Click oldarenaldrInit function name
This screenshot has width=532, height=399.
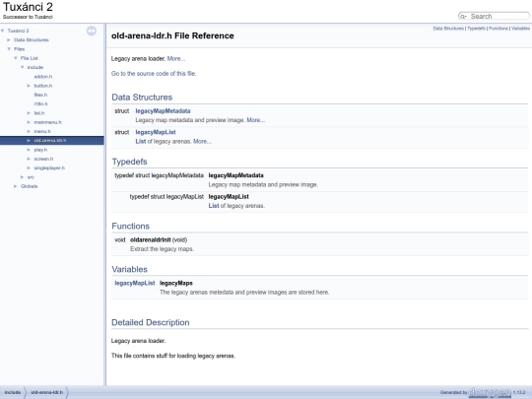pos(151,239)
